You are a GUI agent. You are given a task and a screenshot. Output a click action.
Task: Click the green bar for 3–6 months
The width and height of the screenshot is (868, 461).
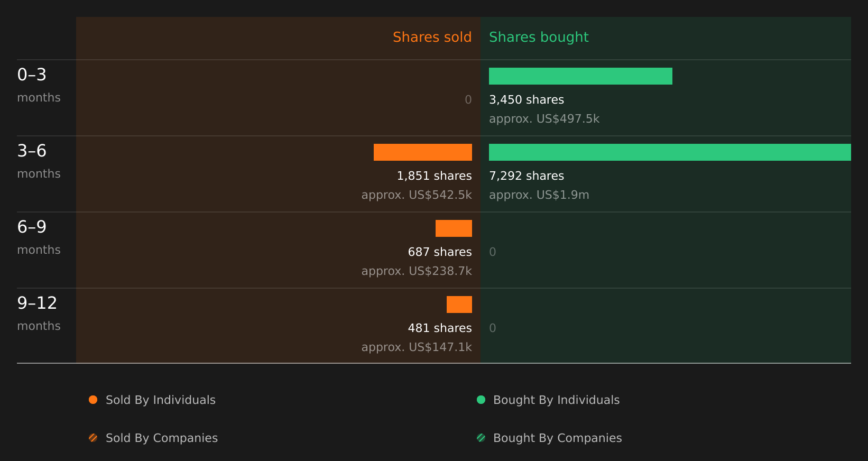click(x=670, y=152)
